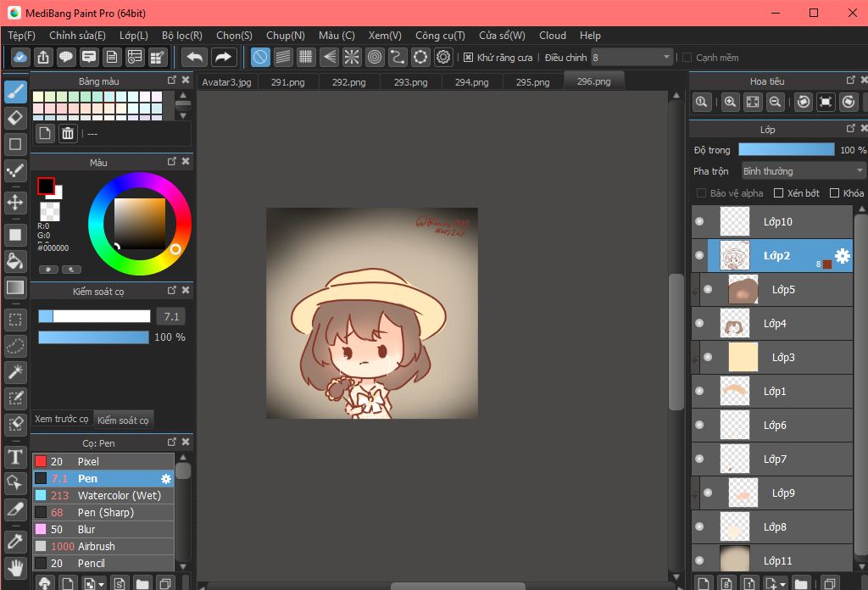Zoom in using the navigator magnifier icon
This screenshot has width=868, height=590.
point(730,102)
